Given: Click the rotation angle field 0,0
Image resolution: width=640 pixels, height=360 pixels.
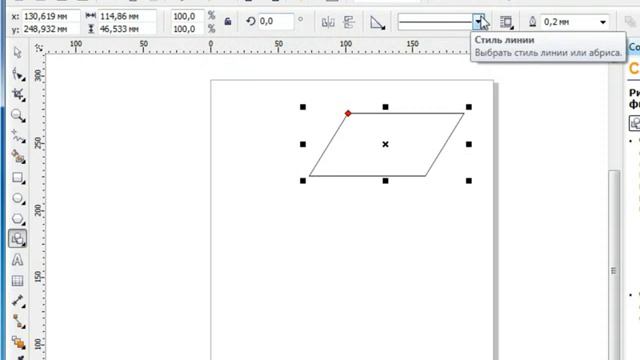Looking at the screenshot, I should point(276,21).
